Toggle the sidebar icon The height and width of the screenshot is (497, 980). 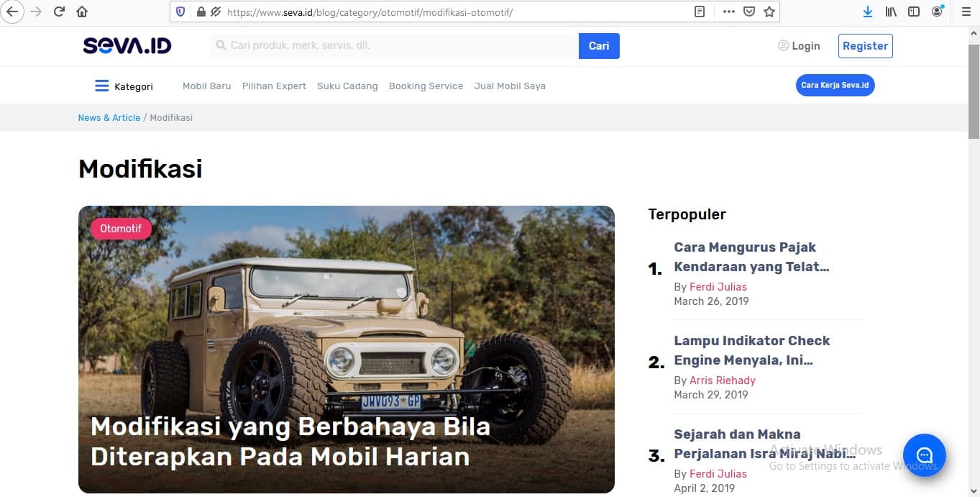pyautogui.click(x=914, y=12)
